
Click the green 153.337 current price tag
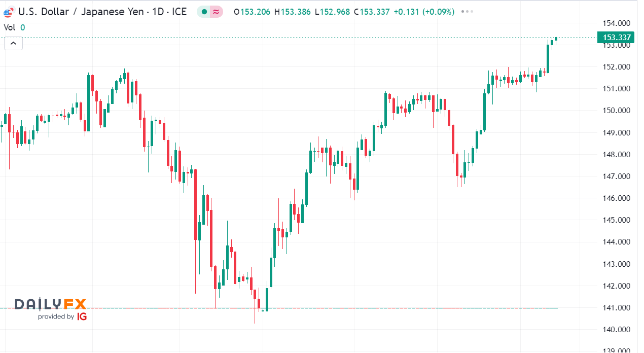(x=616, y=37)
